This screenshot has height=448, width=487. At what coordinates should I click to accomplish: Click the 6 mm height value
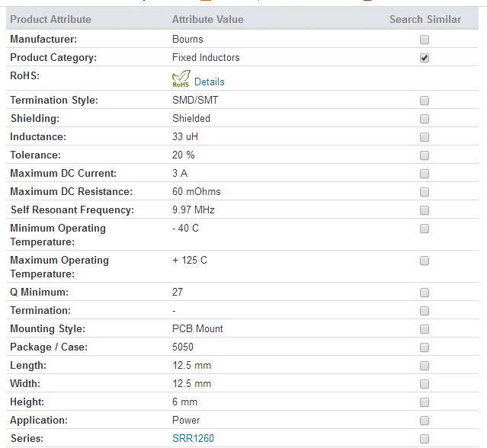pyautogui.click(x=184, y=402)
